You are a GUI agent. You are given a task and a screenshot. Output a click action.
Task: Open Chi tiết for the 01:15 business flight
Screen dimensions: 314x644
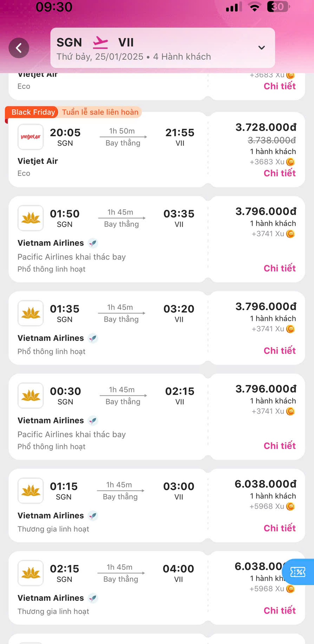click(x=280, y=528)
